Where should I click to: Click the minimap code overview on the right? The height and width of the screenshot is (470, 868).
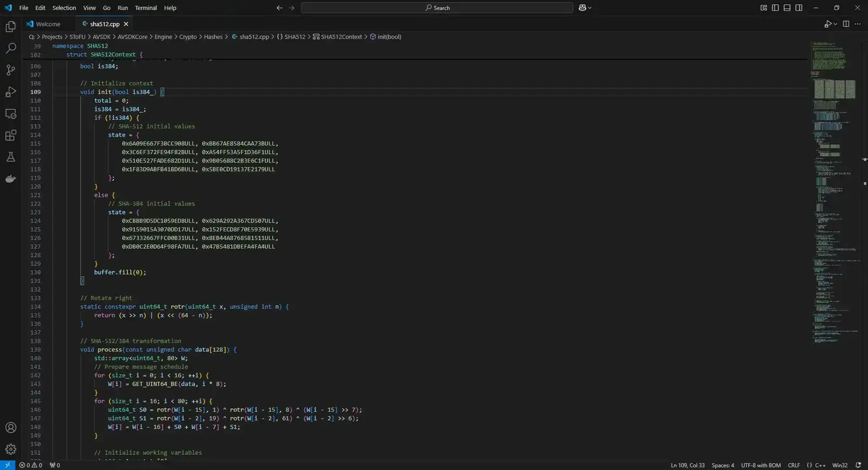coord(835,190)
